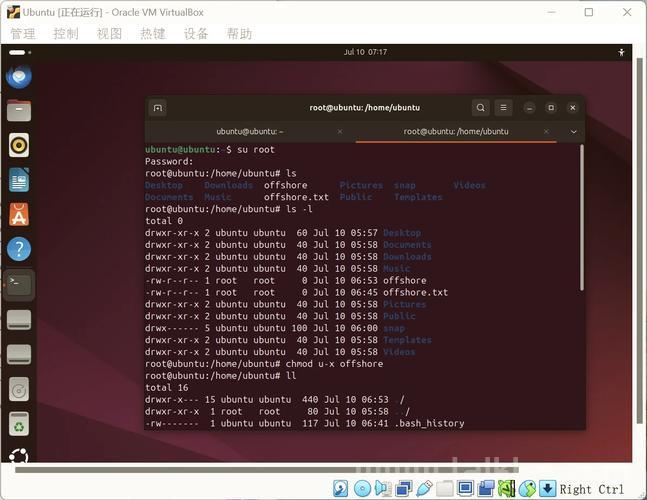Expand the terminal tab list chevron

(574, 132)
